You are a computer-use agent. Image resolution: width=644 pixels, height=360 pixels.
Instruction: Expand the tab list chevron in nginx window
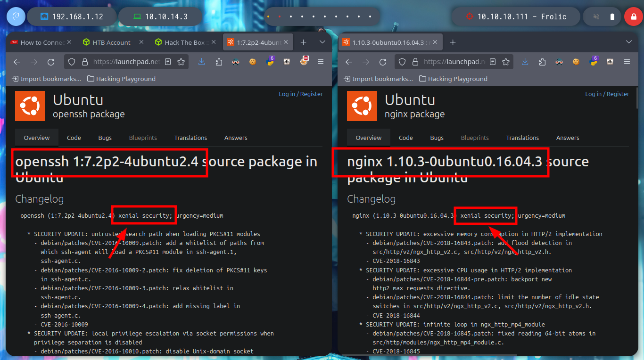628,42
